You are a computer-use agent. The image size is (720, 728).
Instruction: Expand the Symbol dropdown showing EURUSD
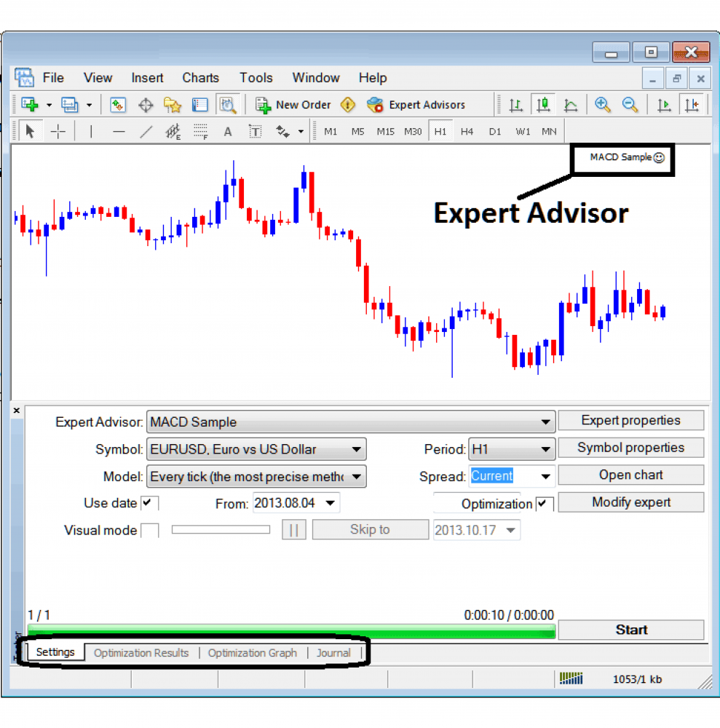click(x=355, y=449)
